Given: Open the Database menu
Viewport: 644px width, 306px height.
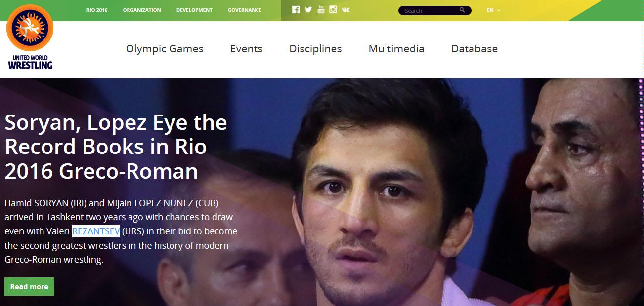Looking at the screenshot, I should coord(474,49).
